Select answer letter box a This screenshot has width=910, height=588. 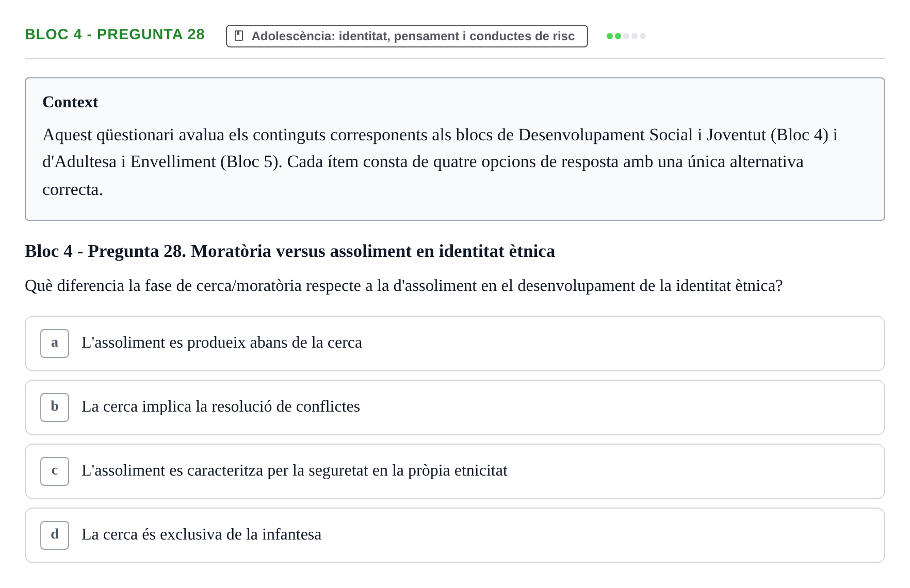click(x=55, y=344)
